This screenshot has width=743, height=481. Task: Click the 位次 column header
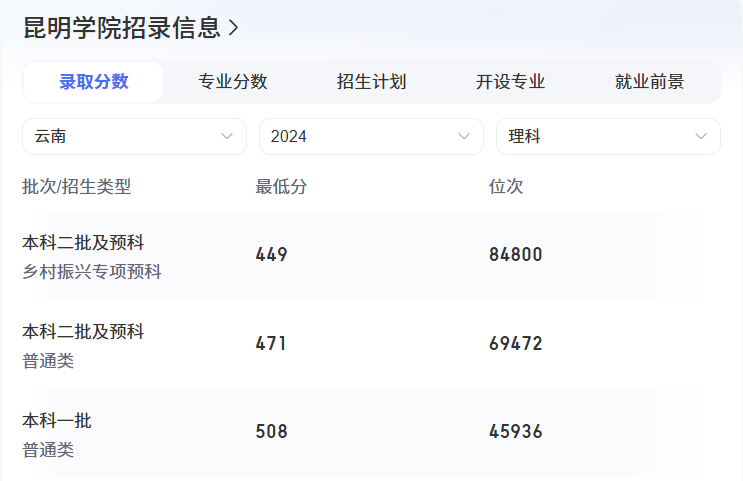pyautogui.click(x=506, y=187)
